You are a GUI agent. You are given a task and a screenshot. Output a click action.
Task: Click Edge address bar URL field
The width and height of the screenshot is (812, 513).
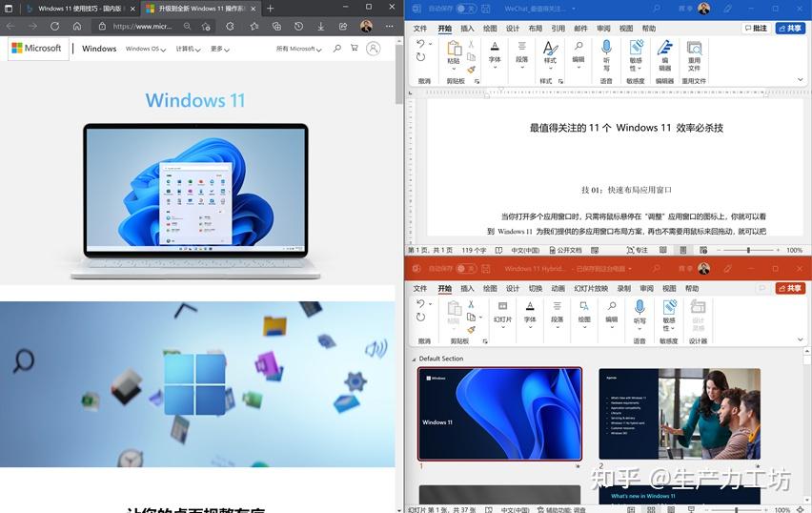[142, 26]
